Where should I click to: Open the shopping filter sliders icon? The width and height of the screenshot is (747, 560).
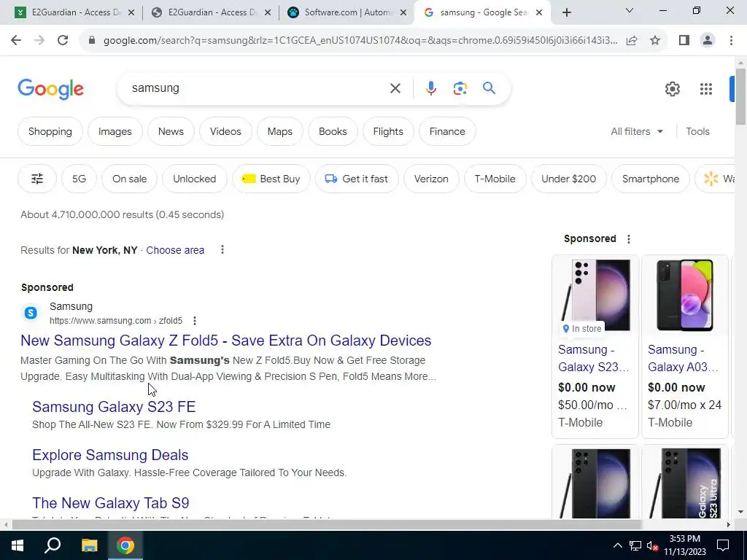pyautogui.click(x=37, y=179)
